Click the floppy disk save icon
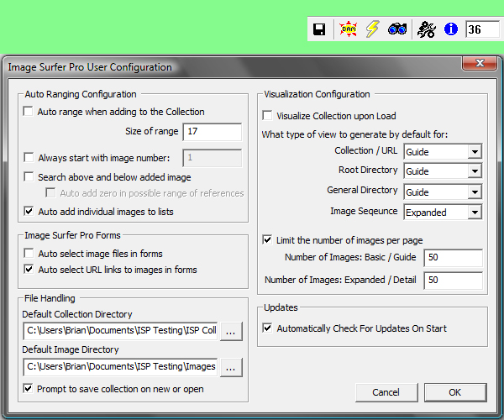Screen dimensions: 504x420 point(319,29)
